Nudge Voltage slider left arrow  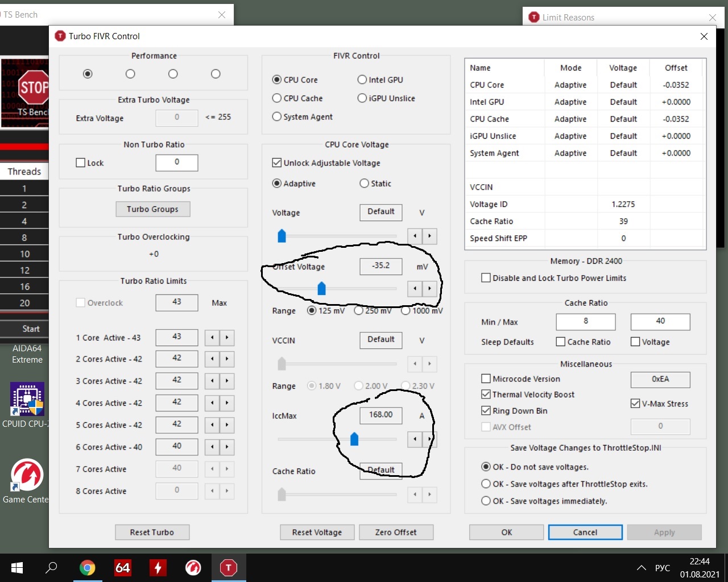[x=415, y=236]
